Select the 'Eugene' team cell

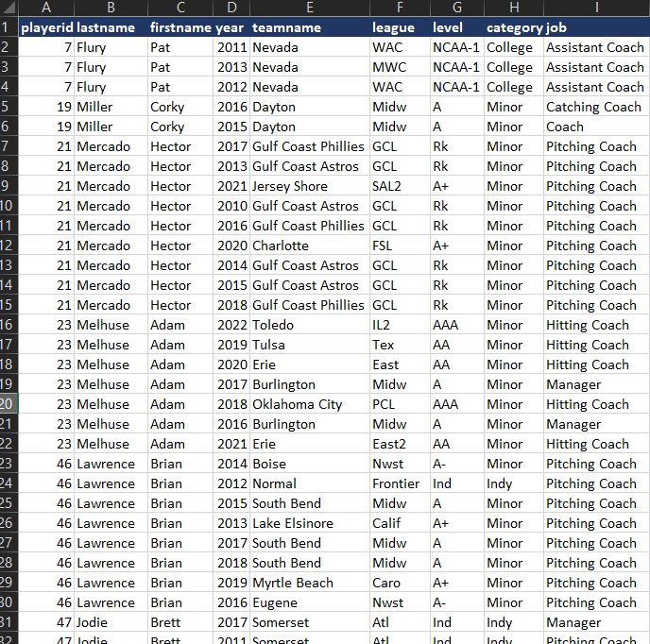tap(275, 602)
